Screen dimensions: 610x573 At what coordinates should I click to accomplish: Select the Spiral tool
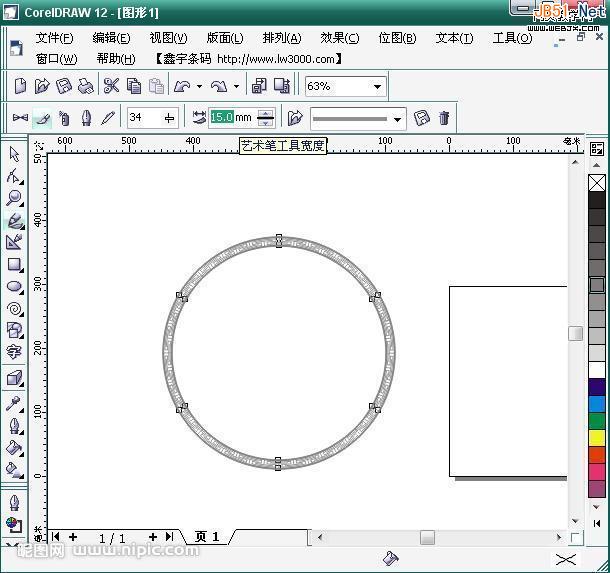14,309
